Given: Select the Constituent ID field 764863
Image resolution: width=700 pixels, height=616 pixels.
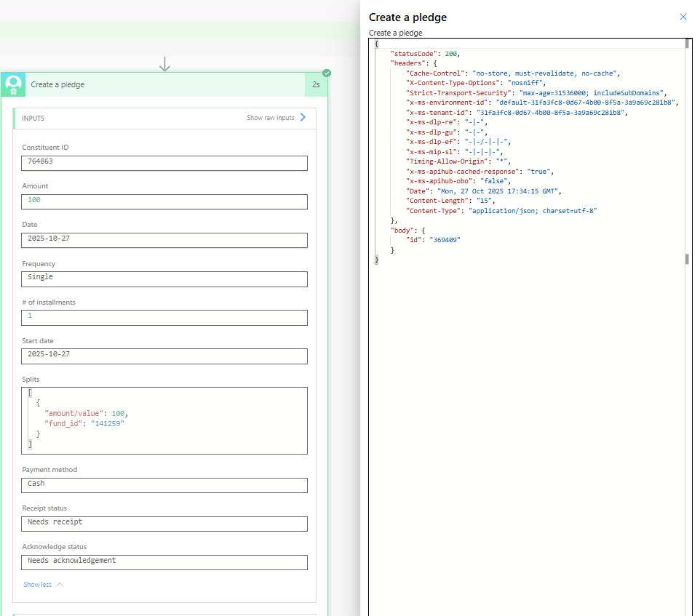Looking at the screenshot, I should click(164, 163).
